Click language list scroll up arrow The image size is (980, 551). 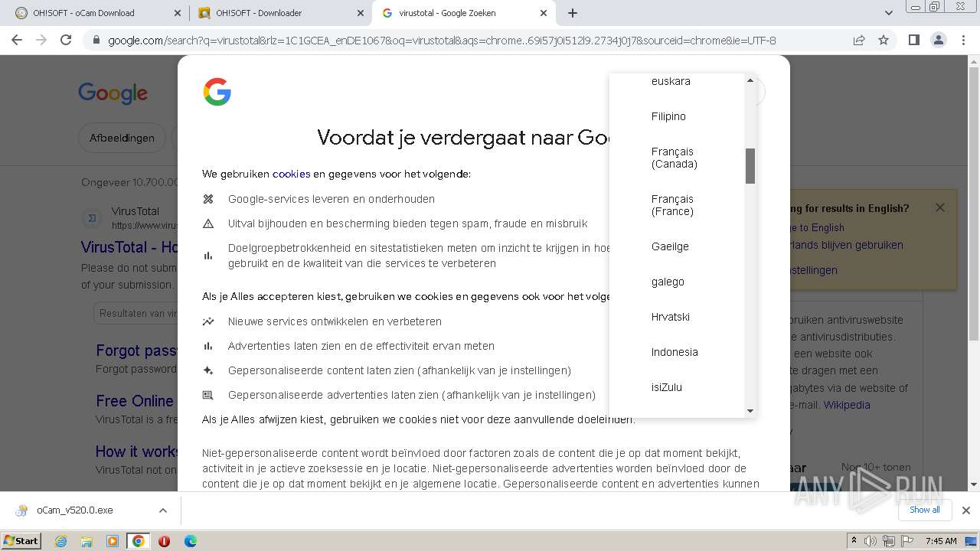750,80
